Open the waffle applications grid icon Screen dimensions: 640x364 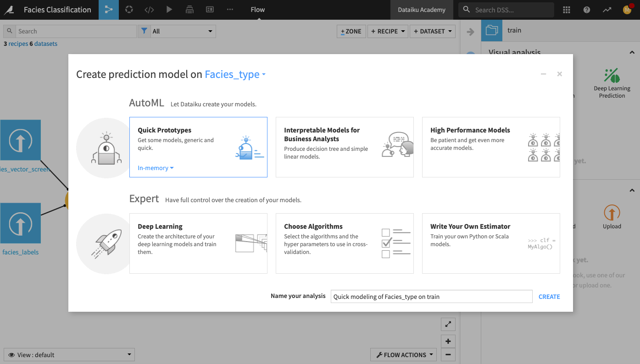567,10
